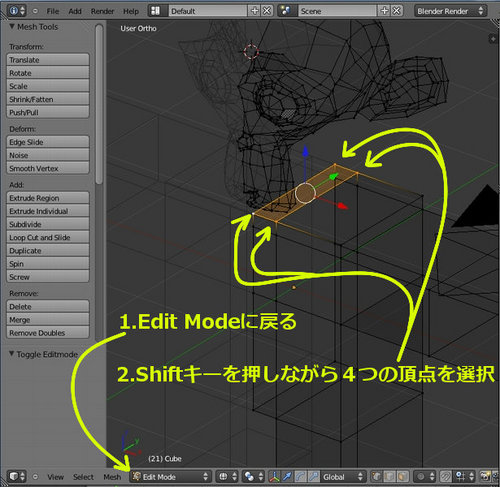The height and width of the screenshot is (487, 500).
Task: Click the Remove Doubles button
Action: coord(48,333)
